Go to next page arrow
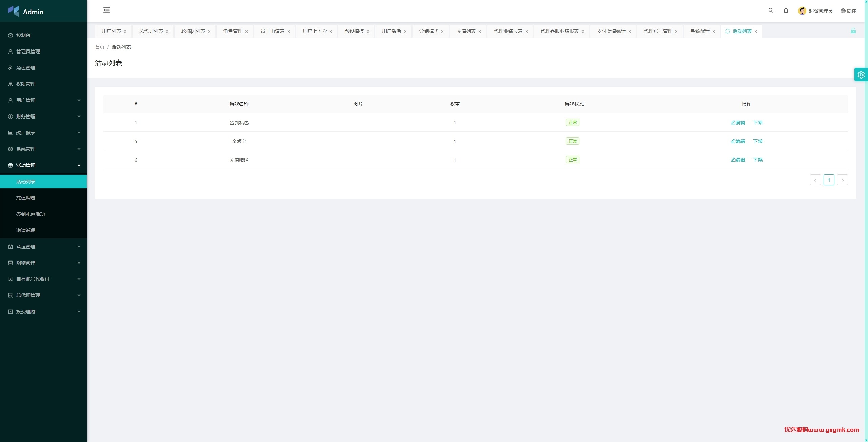 click(842, 180)
